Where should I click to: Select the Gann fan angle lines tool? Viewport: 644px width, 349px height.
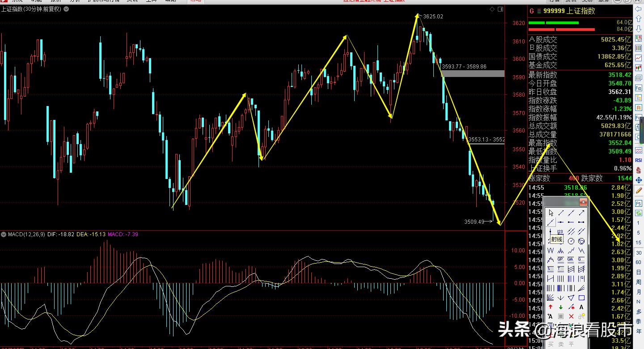point(551,298)
